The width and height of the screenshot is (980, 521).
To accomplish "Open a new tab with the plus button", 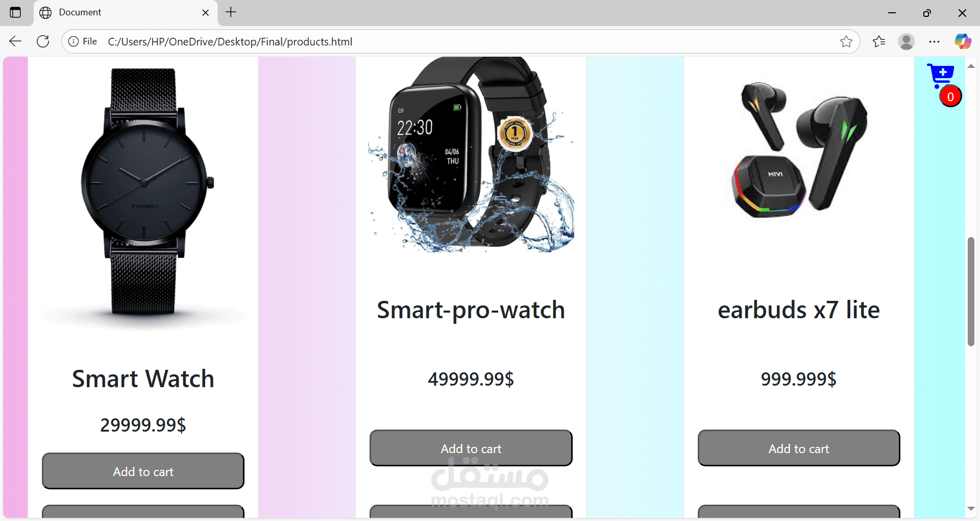I will pos(231,12).
